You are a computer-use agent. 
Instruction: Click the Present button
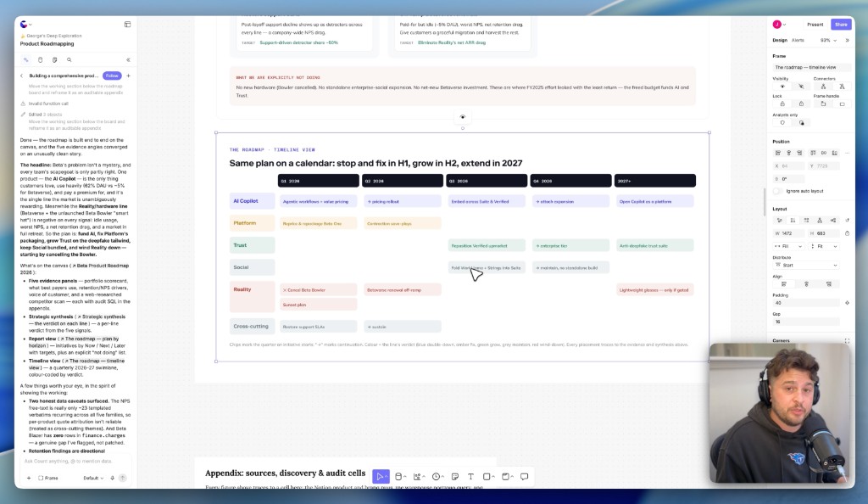click(815, 25)
